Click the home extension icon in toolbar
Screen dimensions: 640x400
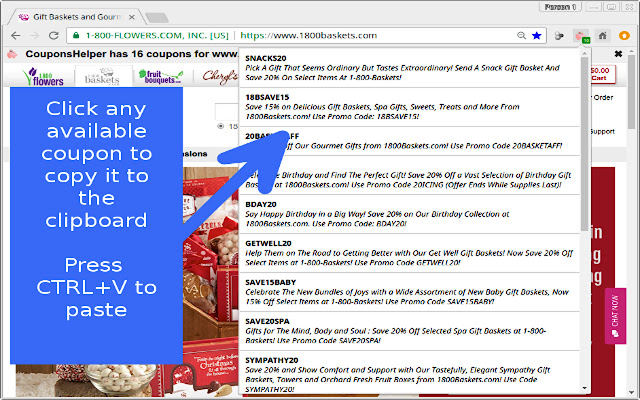tap(602, 36)
